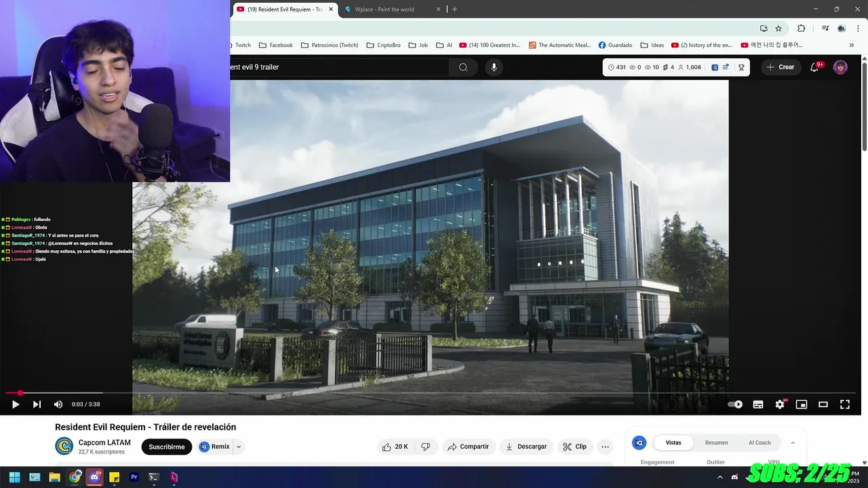The height and width of the screenshot is (488, 868).
Task: Switch to miniplayer mode
Action: click(802, 405)
